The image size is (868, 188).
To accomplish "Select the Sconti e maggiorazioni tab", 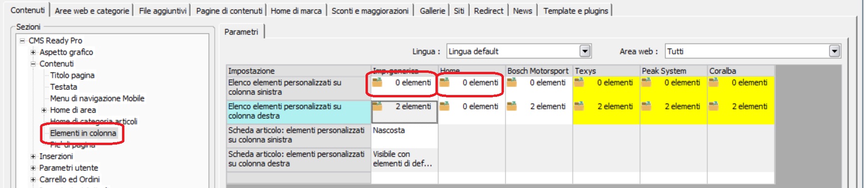I will pos(370,11).
